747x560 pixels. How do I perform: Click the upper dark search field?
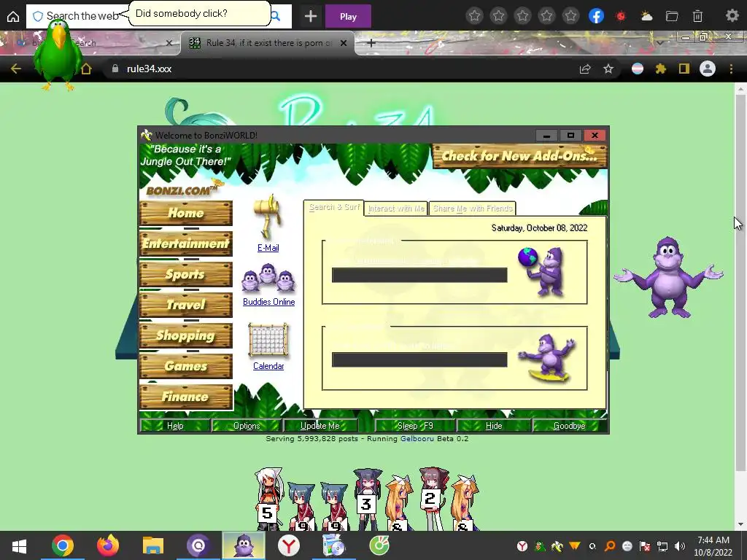(419, 275)
